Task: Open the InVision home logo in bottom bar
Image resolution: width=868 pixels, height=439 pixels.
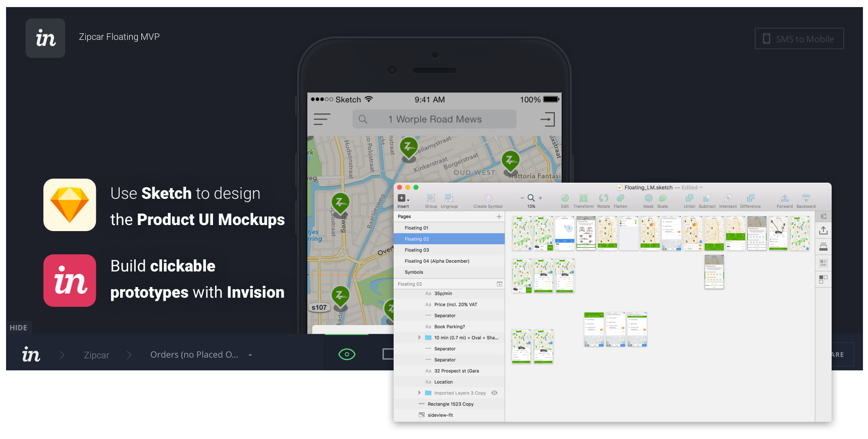Action: 31,355
